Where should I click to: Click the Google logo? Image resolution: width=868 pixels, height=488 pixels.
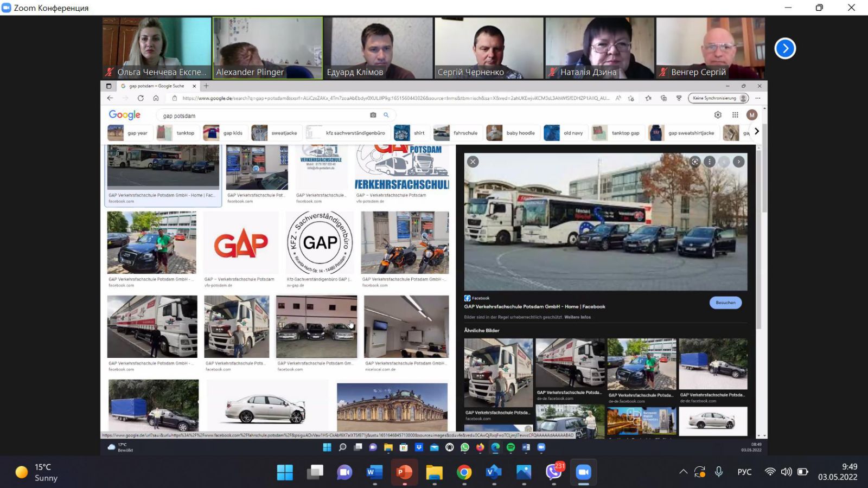click(124, 115)
